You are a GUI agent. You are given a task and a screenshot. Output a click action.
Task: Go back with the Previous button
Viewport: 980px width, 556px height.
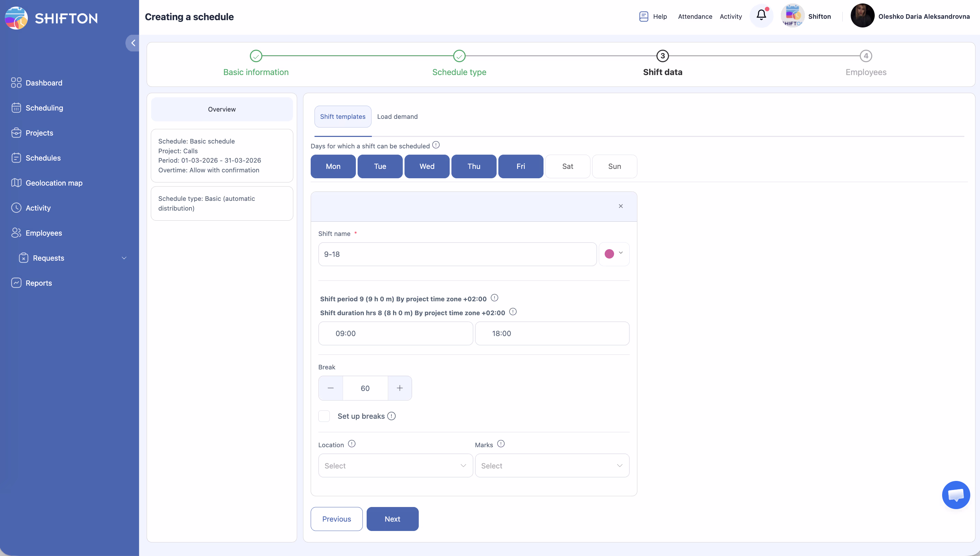pyautogui.click(x=336, y=519)
